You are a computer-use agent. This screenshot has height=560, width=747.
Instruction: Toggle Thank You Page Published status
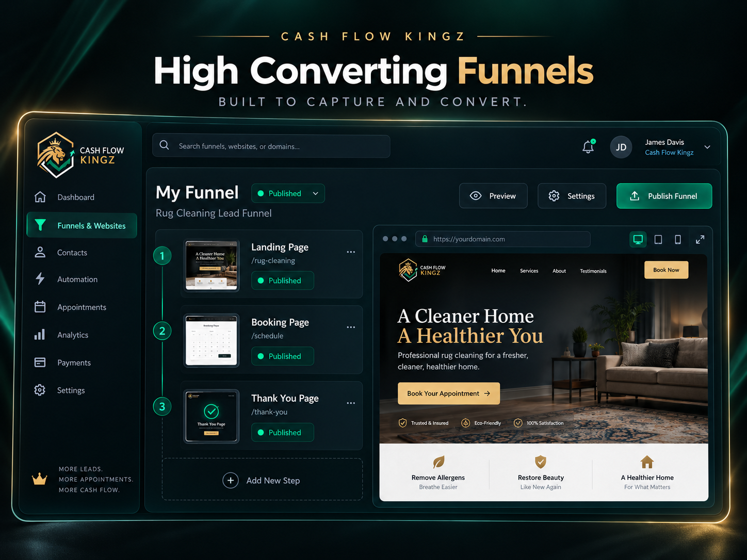tap(283, 433)
